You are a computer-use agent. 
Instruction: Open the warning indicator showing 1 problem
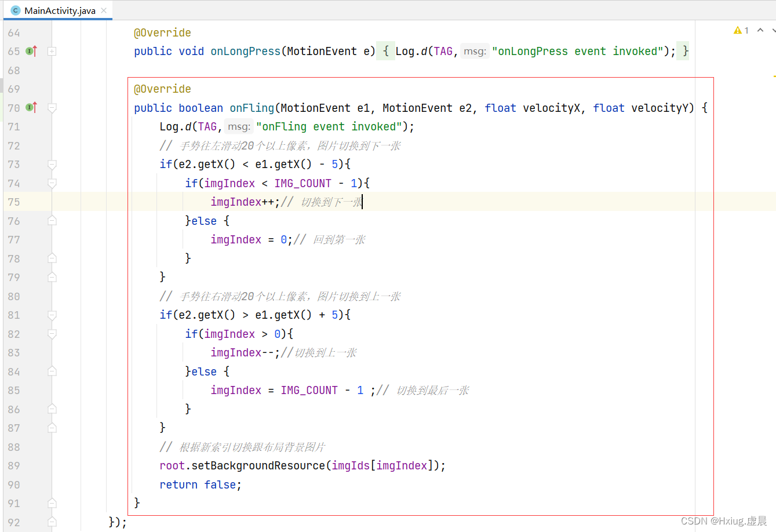(741, 30)
